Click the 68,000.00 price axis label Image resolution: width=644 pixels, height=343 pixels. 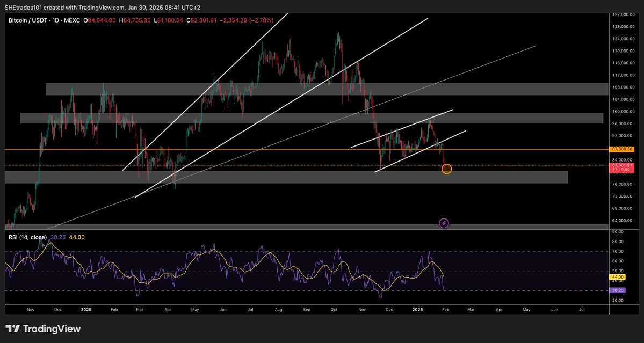(x=623, y=208)
